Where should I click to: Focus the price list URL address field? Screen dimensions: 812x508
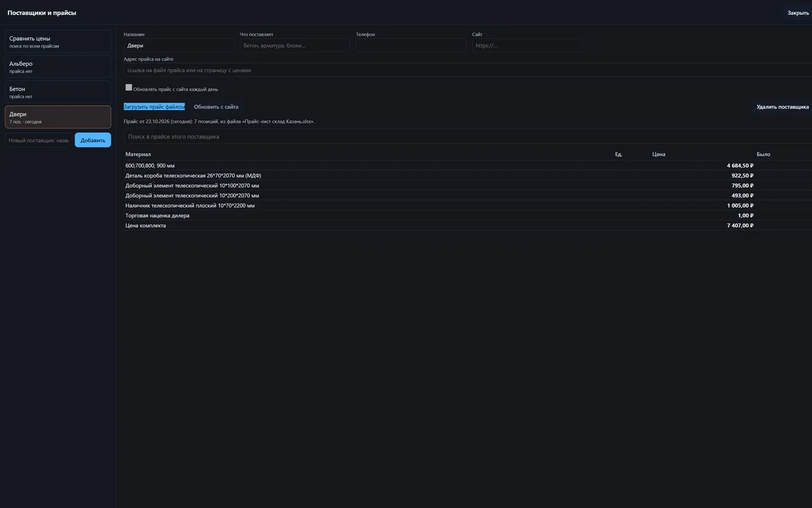pyautogui.click(x=468, y=71)
